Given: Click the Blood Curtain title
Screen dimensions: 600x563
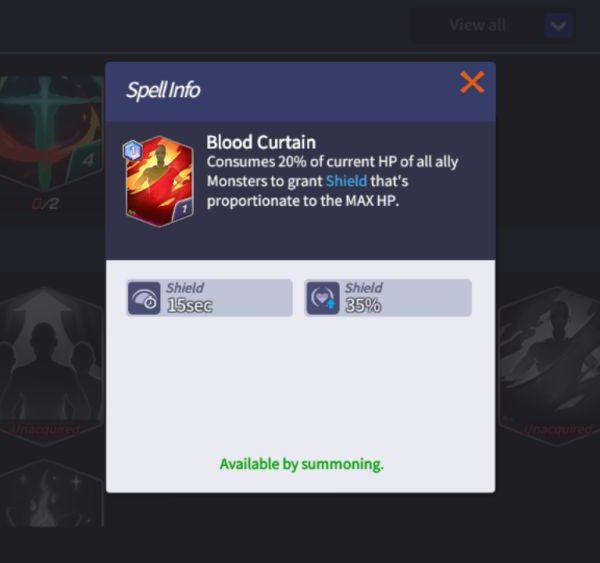Looking at the screenshot, I should pyautogui.click(x=261, y=142).
